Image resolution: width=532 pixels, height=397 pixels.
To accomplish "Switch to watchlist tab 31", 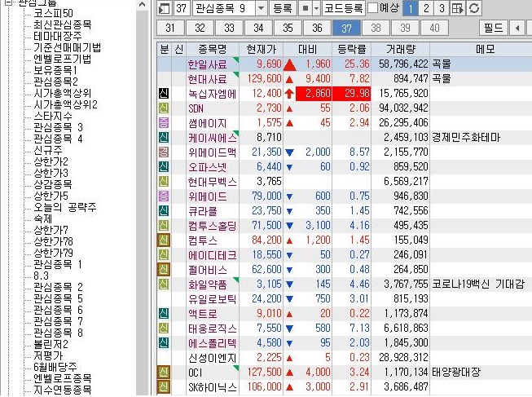I will coord(170,28).
